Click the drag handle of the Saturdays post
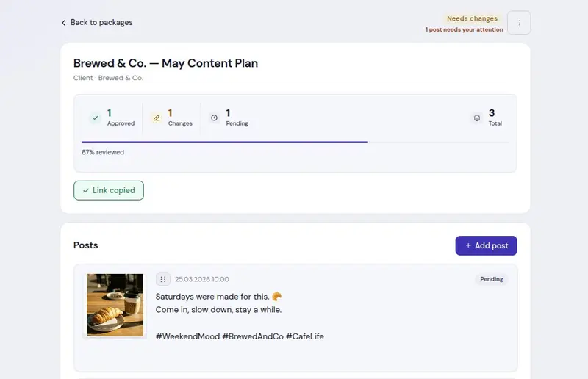Screen dimensions: 588x379 163,279
